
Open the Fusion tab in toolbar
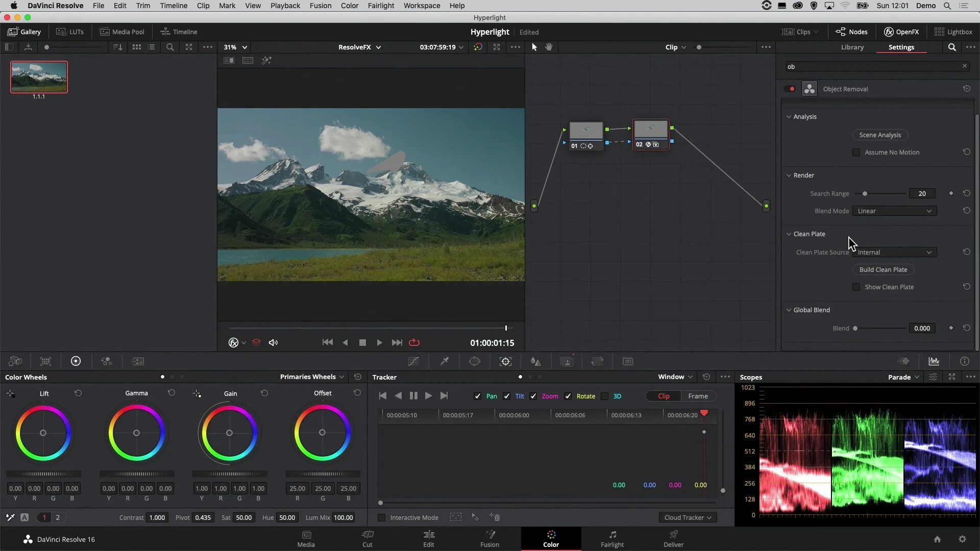(489, 538)
